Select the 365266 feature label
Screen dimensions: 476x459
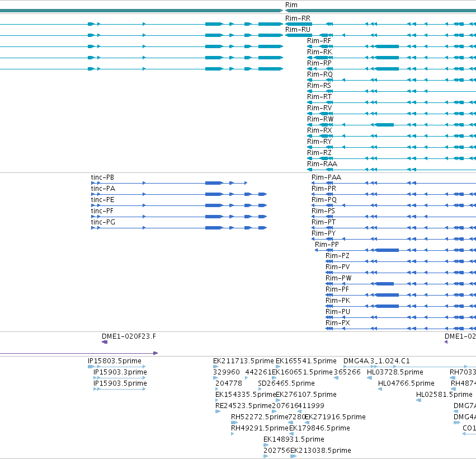pos(347,372)
